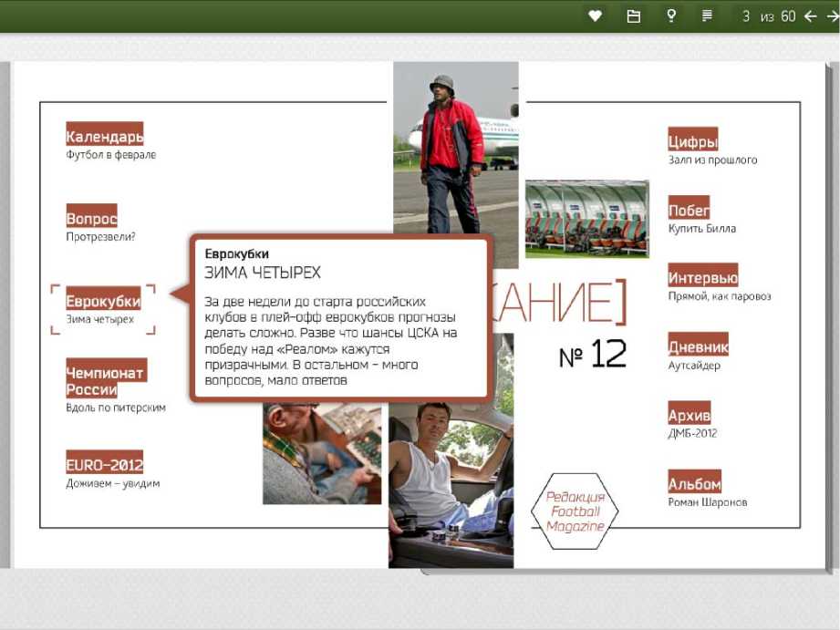Viewport: 840px width, 630px height.
Task: Open the Архив section
Action: click(690, 412)
